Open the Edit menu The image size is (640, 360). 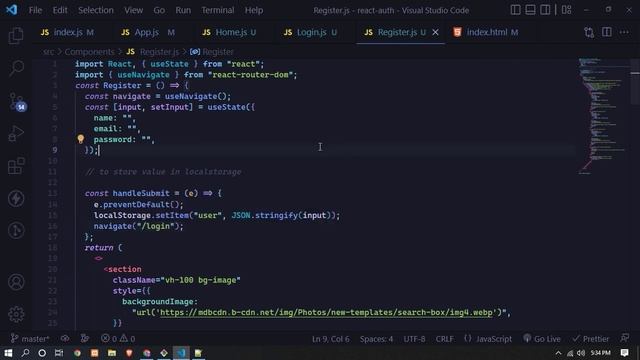(60, 10)
